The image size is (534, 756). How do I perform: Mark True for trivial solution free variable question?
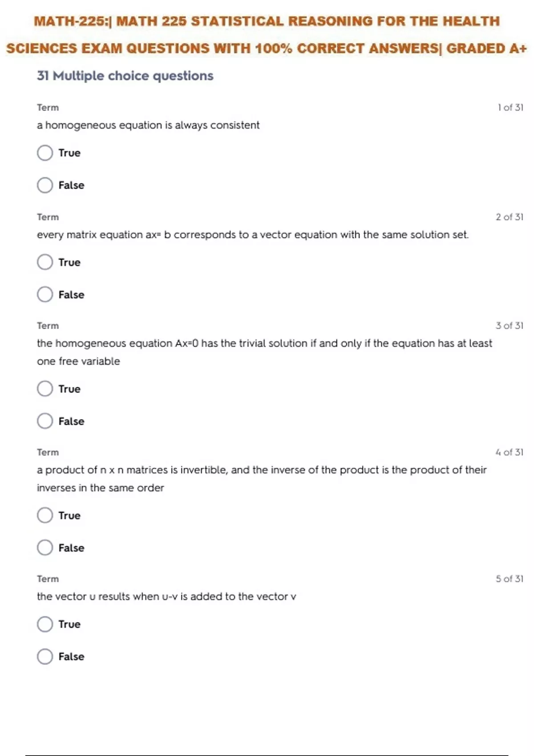(x=45, y=389)
